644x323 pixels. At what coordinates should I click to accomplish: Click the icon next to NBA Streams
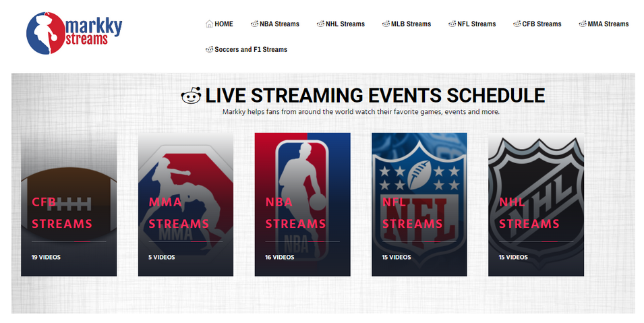[x=254, y=24]
